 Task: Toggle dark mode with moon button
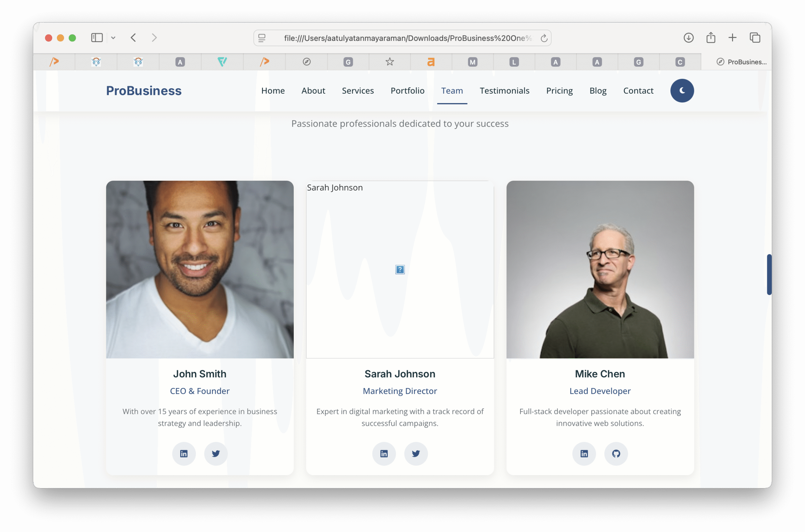click(x=682, y=90)
